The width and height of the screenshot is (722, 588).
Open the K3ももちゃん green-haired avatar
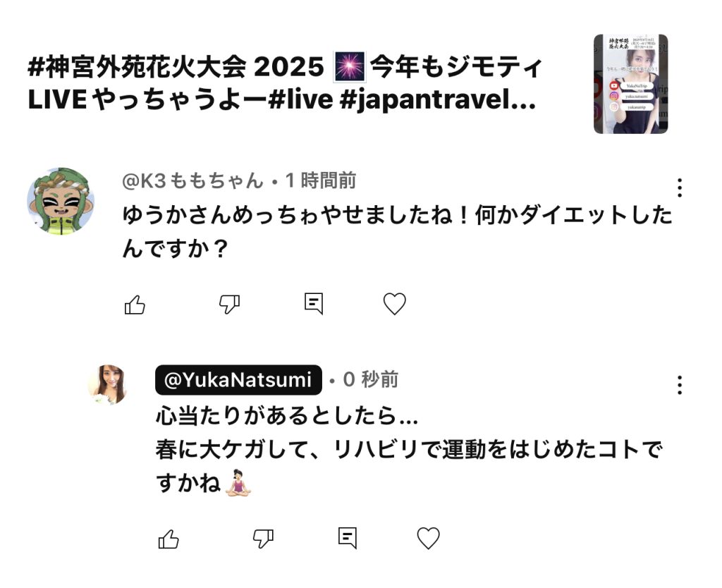[61, 201]
